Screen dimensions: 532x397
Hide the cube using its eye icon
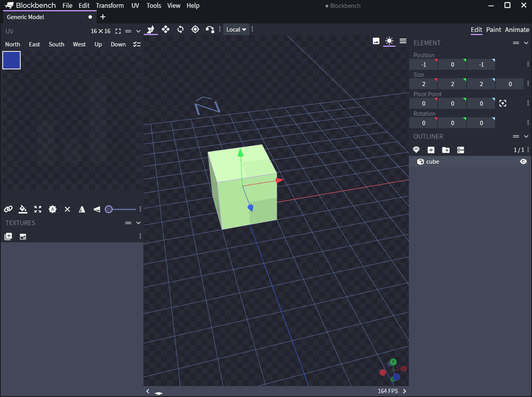click(x=523, y=161)
